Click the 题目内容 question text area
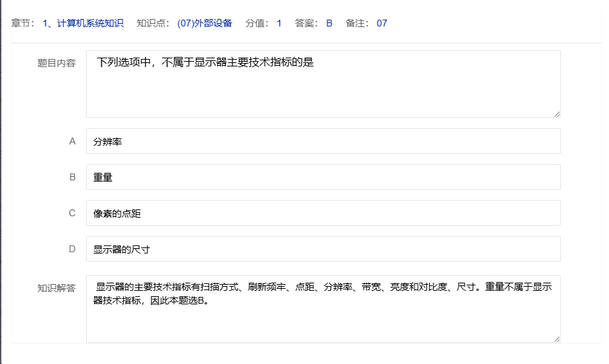 click(323, 84)
